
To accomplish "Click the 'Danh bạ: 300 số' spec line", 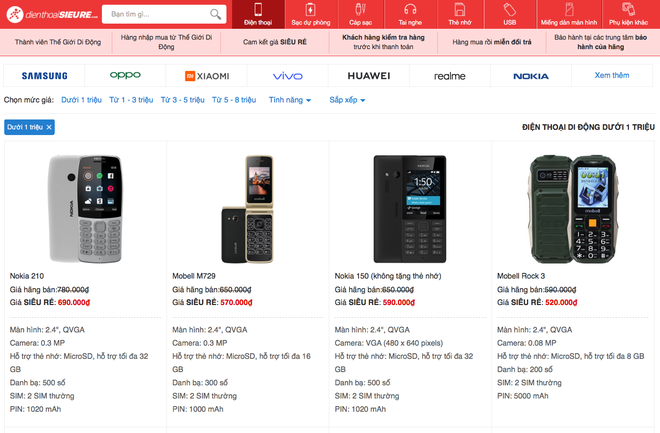I will coord(200,383).
